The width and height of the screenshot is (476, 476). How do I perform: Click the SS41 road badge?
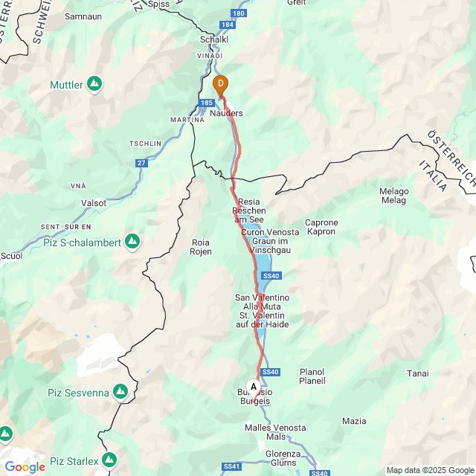(231, 466)
